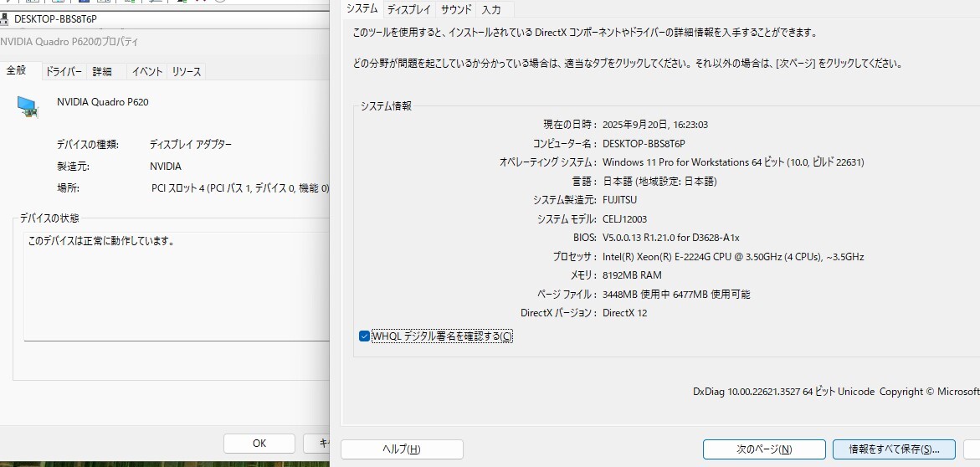Viewport: 980px width, 467px height.
Task: Click the NVIDIA Quadro P620のプロパティ title bar
Action: (164, 42)
